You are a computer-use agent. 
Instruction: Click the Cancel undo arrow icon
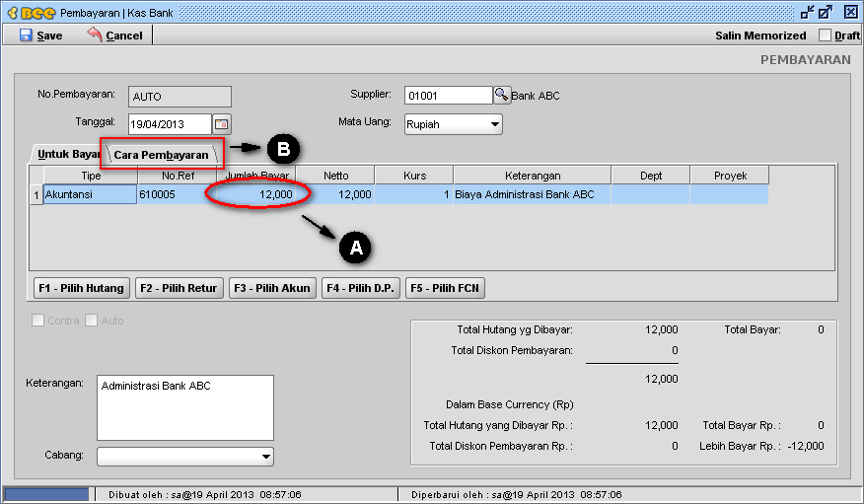(x=95, y=35)
